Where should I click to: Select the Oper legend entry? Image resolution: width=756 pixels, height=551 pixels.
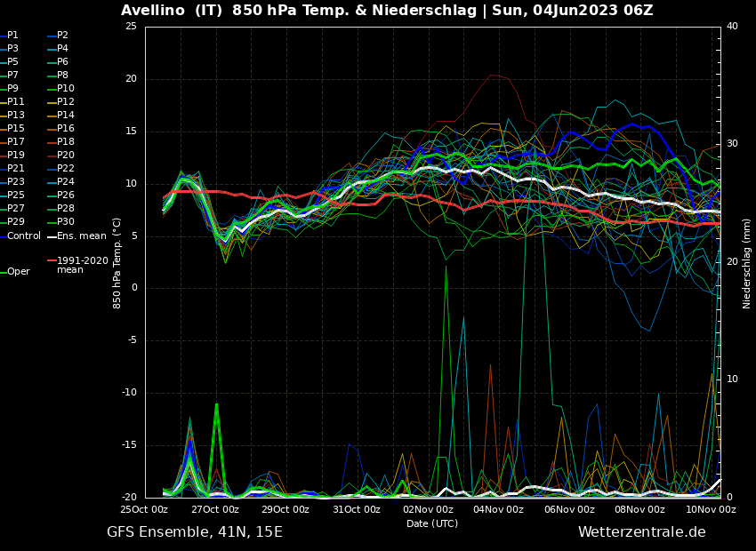point(18,272)
